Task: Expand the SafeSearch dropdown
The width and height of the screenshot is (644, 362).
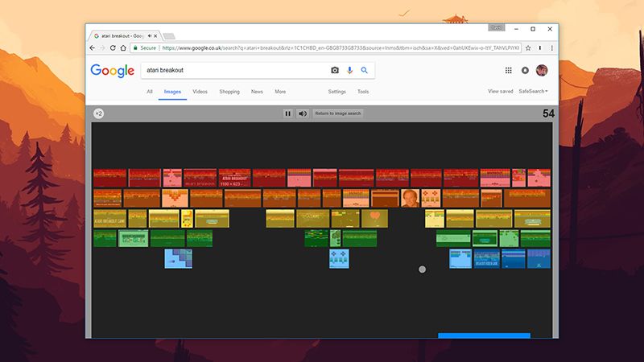Action: [533, 92]
